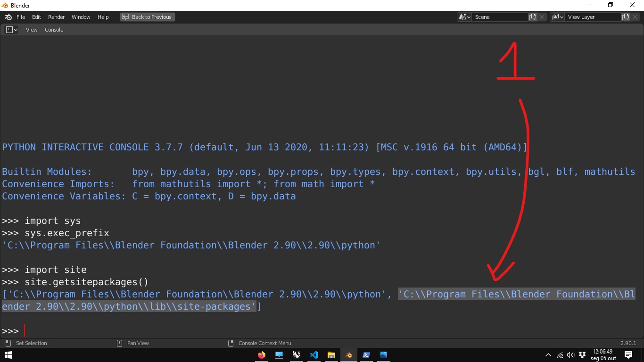Open Firefox from the taskbar
This screenshot has height=362, width=644.
(262, 355)
